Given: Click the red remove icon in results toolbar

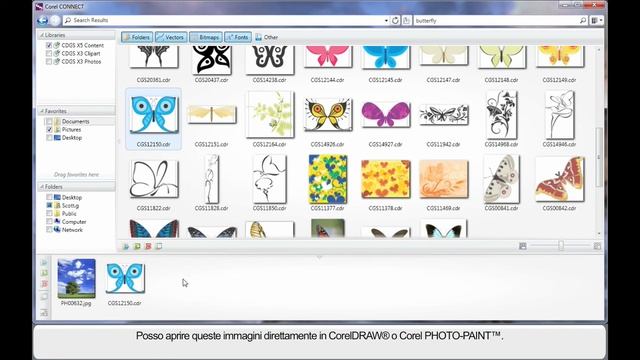Looking at the screenshot, I should click(x=148, y=246).
